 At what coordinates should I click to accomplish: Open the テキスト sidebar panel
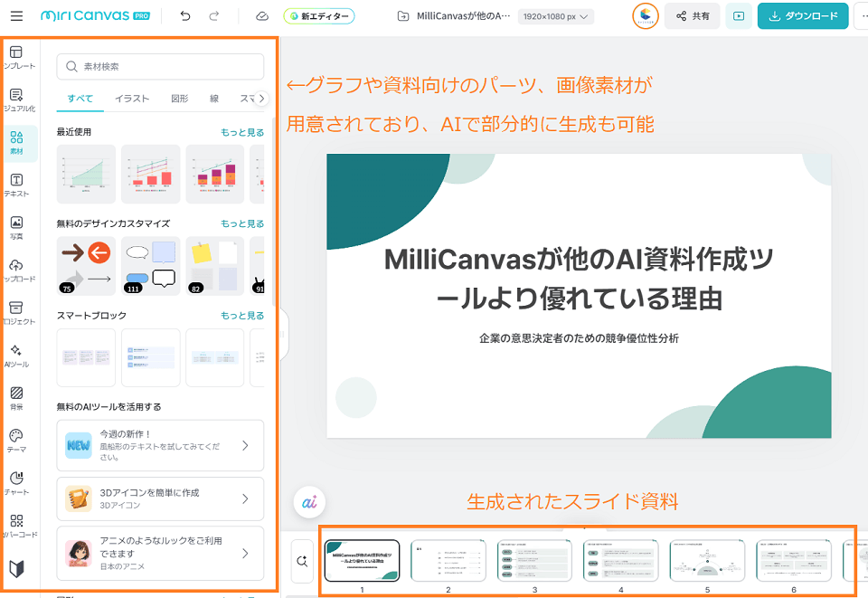(16, 185)
